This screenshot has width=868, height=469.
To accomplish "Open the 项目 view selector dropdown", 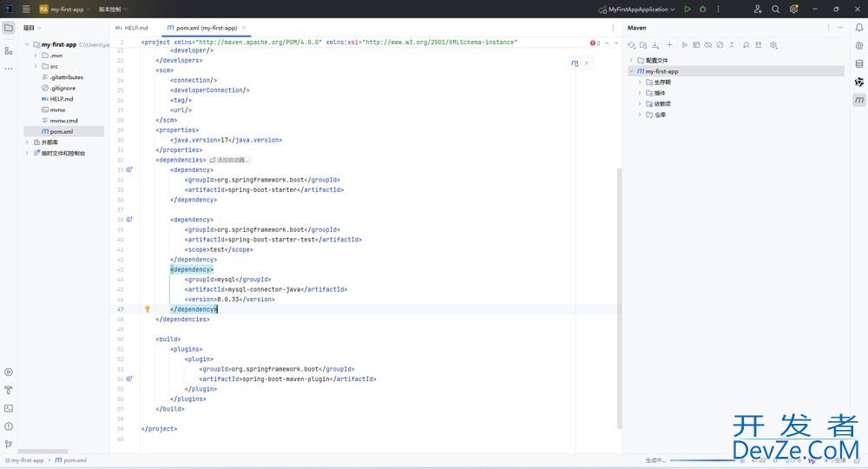I will 32,28.
